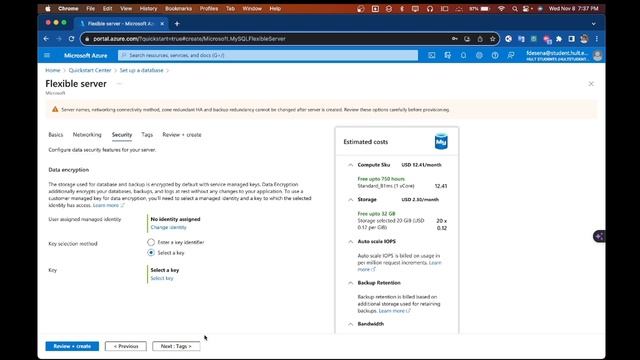
Task: Click the MySQL icon in Estimated costs
Action: pos(441,142)
